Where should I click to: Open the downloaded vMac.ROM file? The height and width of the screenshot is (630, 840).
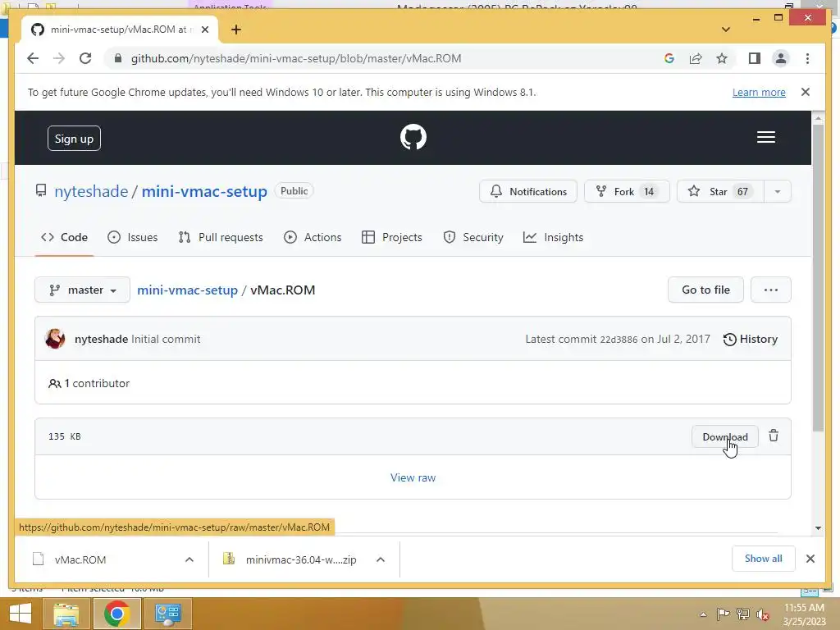click(x=80, y=559)
